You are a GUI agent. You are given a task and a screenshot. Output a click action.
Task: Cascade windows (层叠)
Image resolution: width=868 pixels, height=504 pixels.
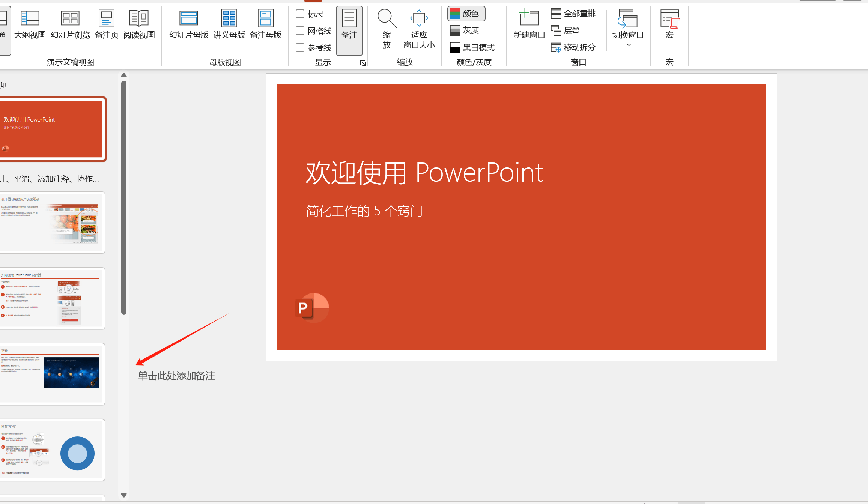(565, 30)
